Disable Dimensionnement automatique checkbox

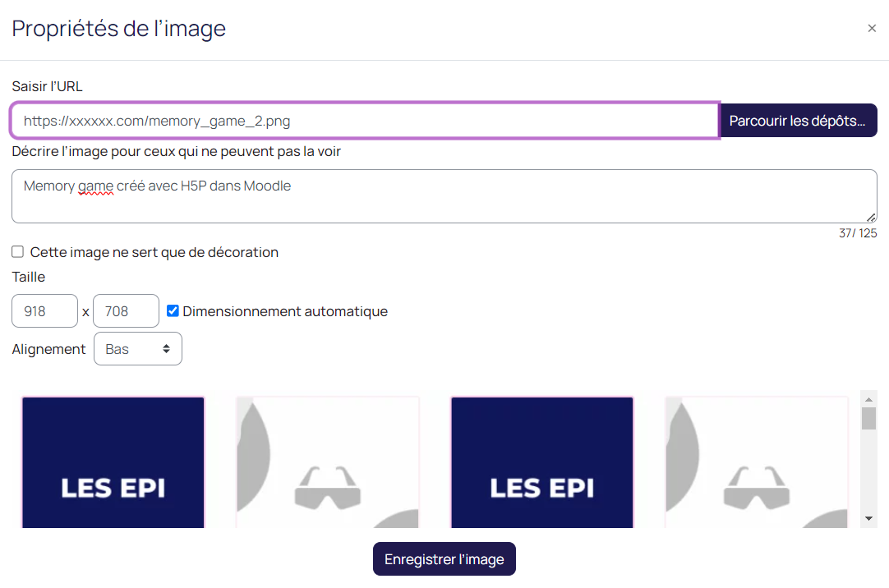point(173,311)
